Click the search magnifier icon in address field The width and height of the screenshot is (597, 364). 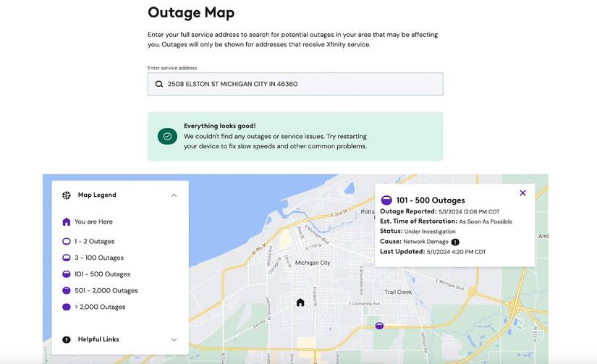point(159,84)
